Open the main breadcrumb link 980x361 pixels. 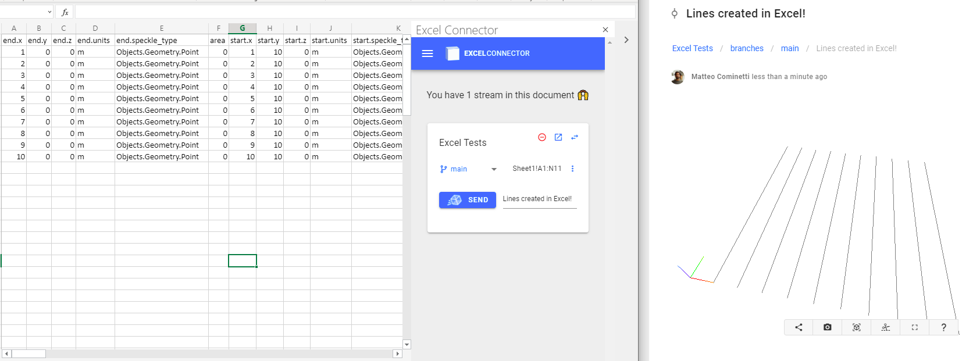[x=790, y=48]
